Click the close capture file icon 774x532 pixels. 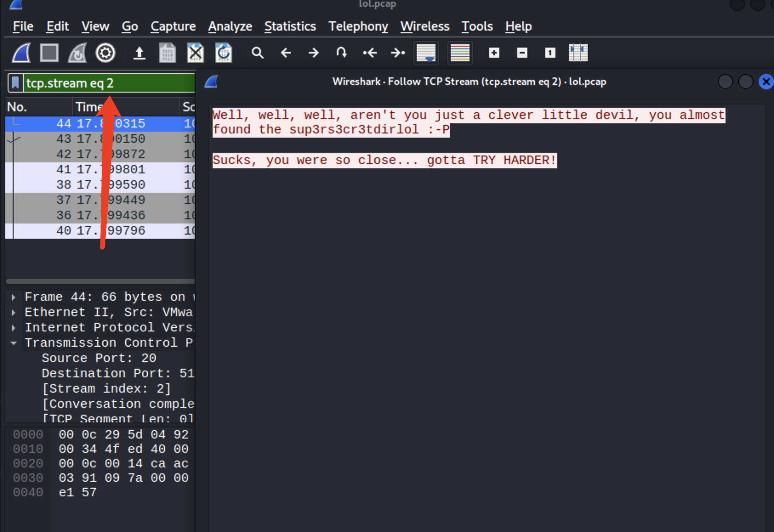pos(196,53)
